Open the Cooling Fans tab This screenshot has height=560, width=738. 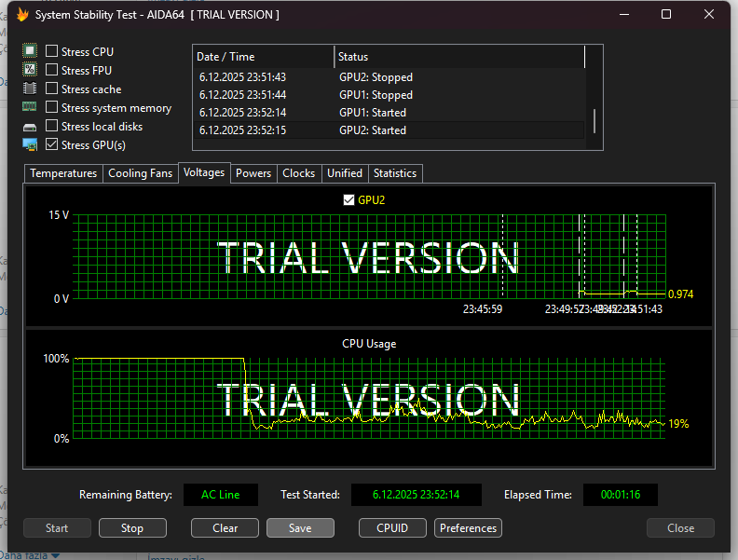pyautogui.click(x=141, y=173)
